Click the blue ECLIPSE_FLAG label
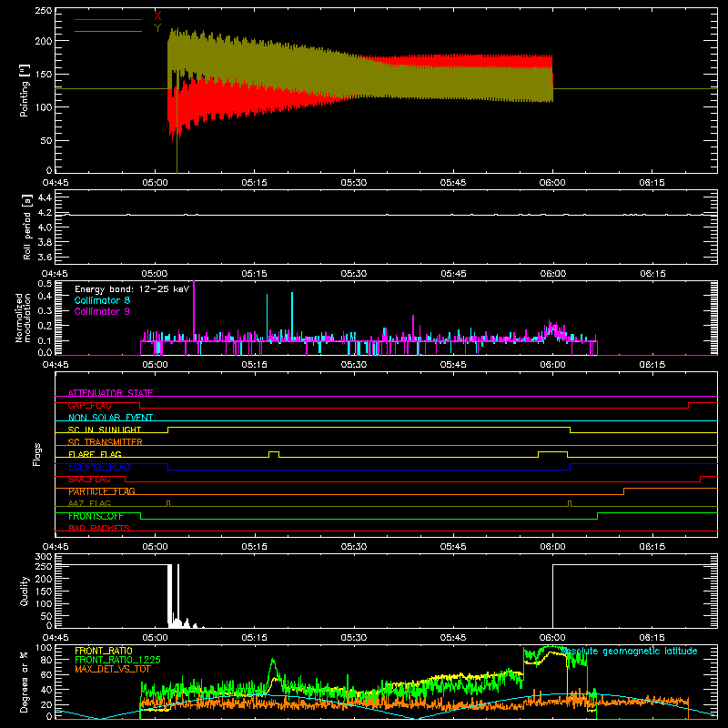 [99, 467]
